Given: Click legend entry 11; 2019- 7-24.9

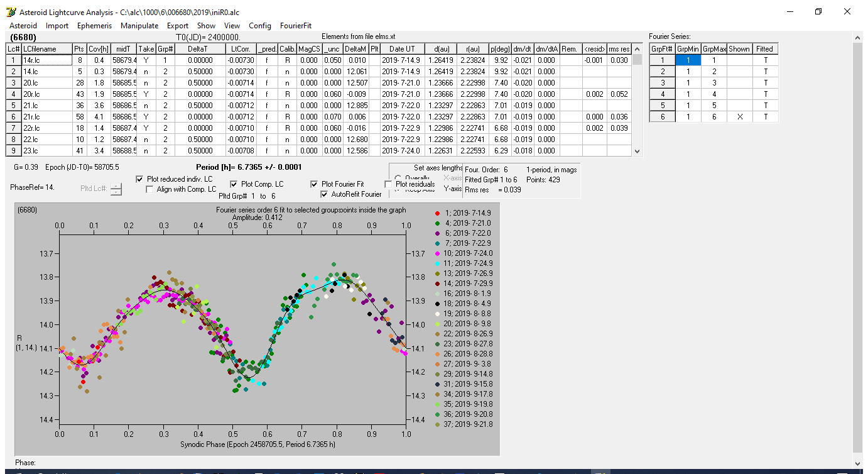Looking at the screenshot, I should (x=464, y=263).
